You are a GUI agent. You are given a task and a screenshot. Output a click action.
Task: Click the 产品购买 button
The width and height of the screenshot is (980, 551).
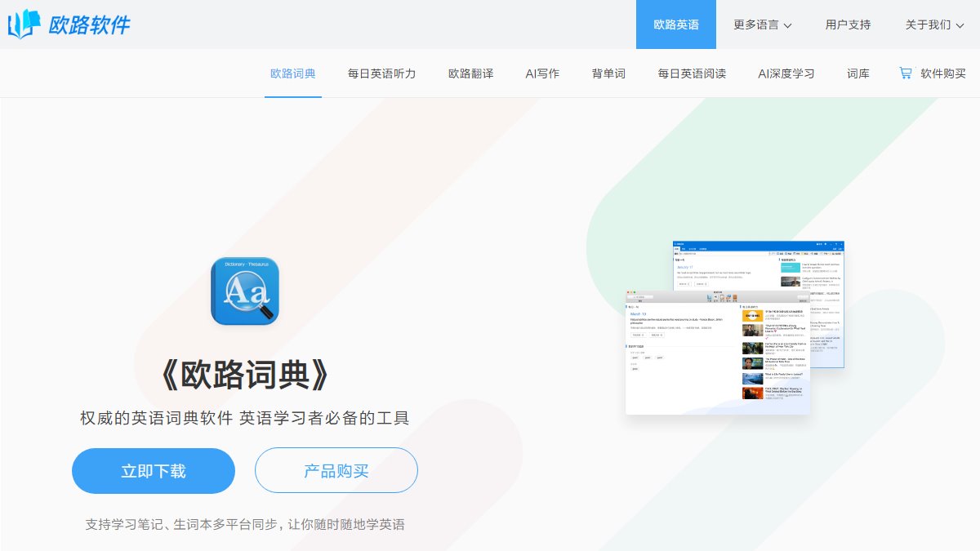coord(336,471)
